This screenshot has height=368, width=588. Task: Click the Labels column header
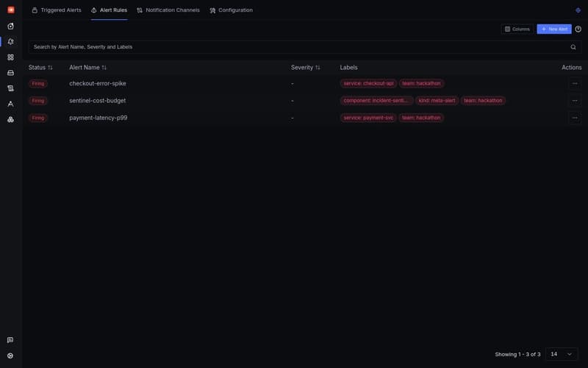348,68
